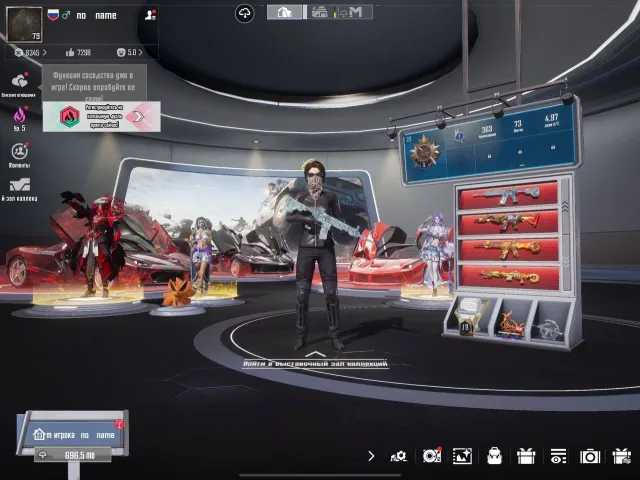Move the weapon rack up with the up chevrons
640x480 pixels.
pyautogui.click(x=565, y=207)
